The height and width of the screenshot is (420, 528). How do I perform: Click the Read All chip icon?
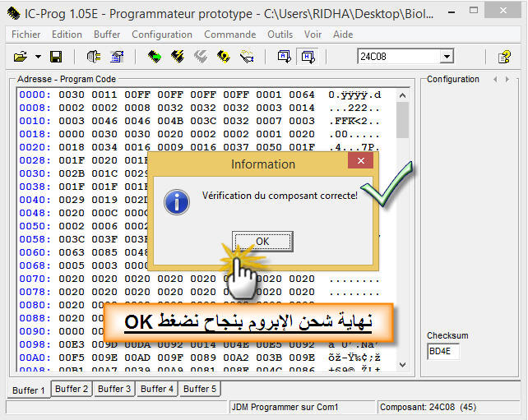click(x=154, y=57)
